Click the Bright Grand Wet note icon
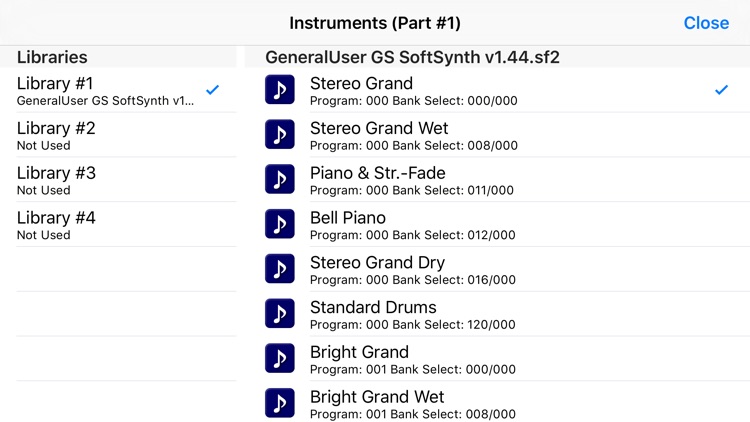This screenshot has height=422, width=750. (280, 403)
